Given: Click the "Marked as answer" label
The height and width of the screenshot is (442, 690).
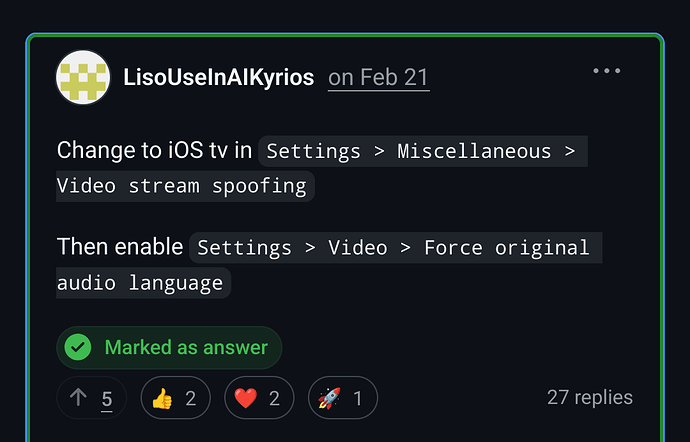Looking at the screenshot, I should click(186, 348).
